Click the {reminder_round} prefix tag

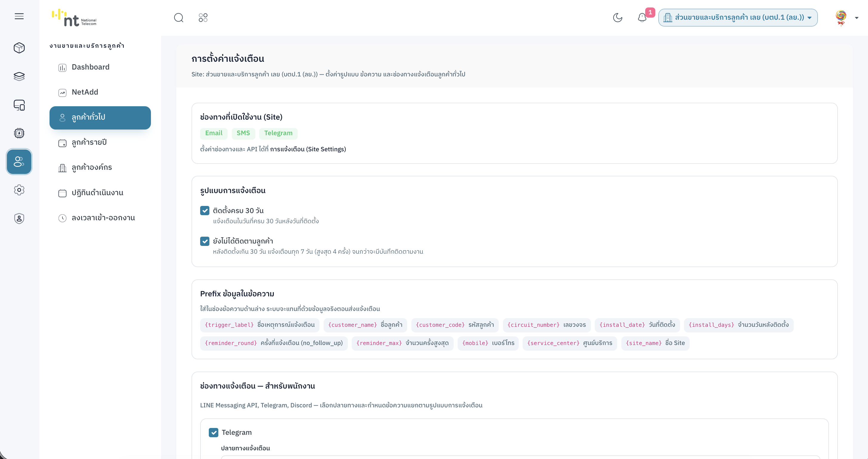click(274, 343)
